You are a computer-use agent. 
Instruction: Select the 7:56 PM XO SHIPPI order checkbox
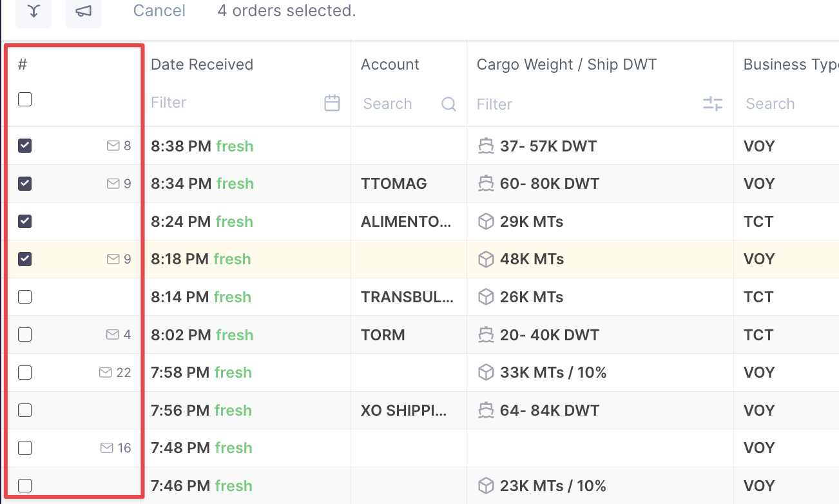tap(24, 411)
